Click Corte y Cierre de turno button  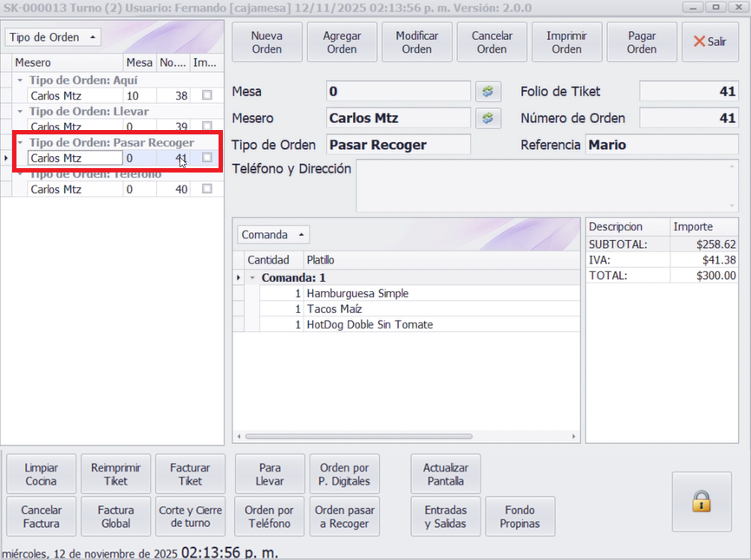pos(190,517)
